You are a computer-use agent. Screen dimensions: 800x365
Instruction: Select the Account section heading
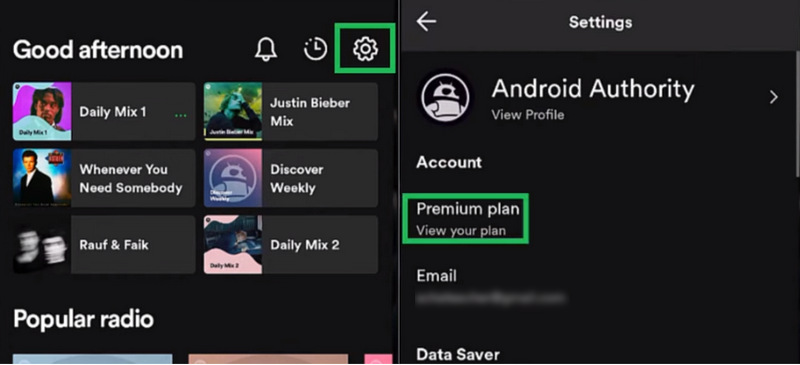pyautogui.click(x=449, y=162)
